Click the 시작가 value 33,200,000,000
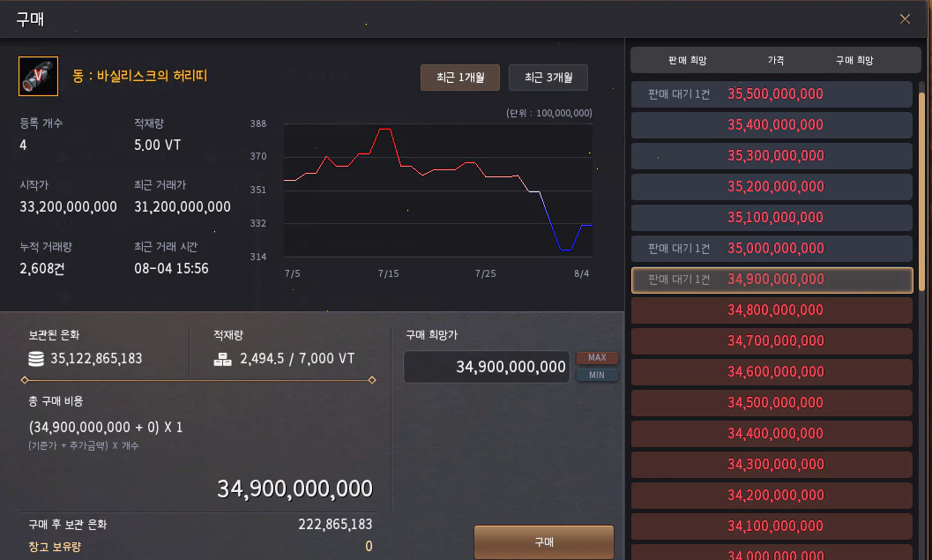 tap(69, 207)
